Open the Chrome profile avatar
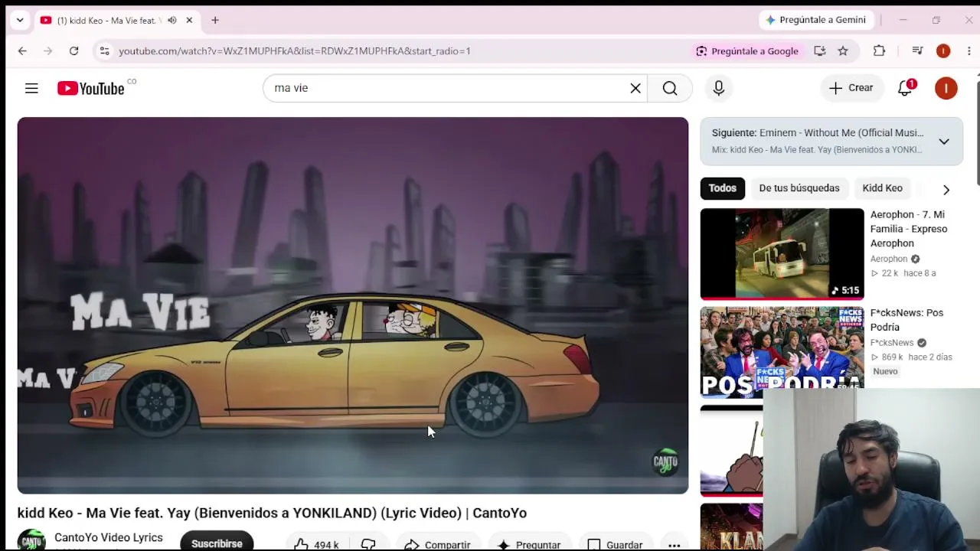The image size is (980, 551). pos(943,51)
